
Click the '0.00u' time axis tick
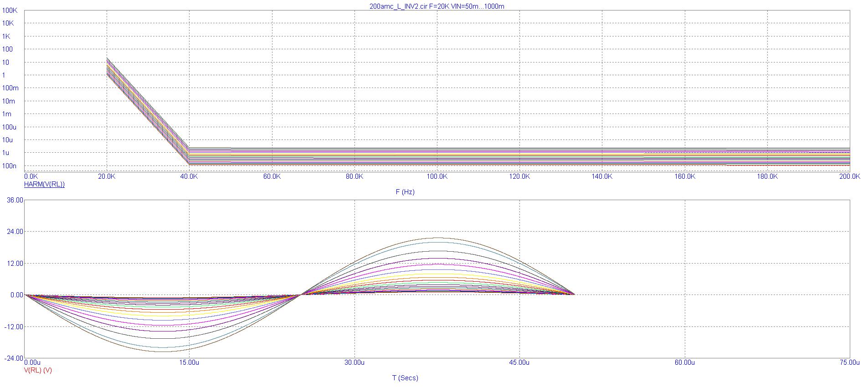(33, 362)
